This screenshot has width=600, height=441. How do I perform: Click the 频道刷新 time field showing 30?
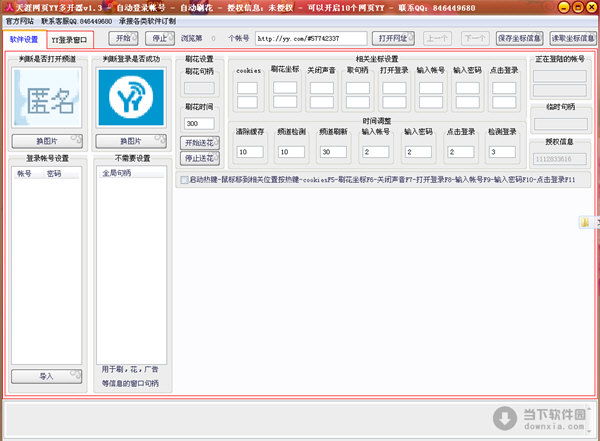click(x=334, y=151)
